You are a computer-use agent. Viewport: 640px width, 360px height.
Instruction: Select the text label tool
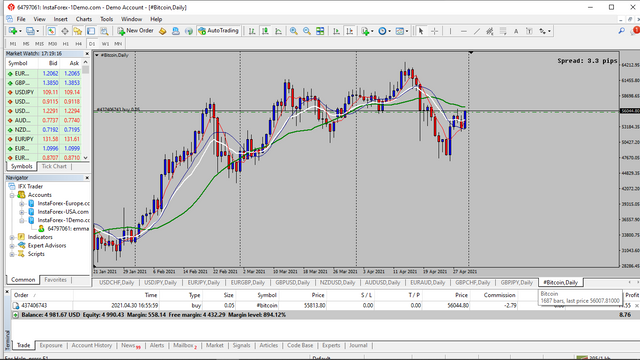point(529,31)
